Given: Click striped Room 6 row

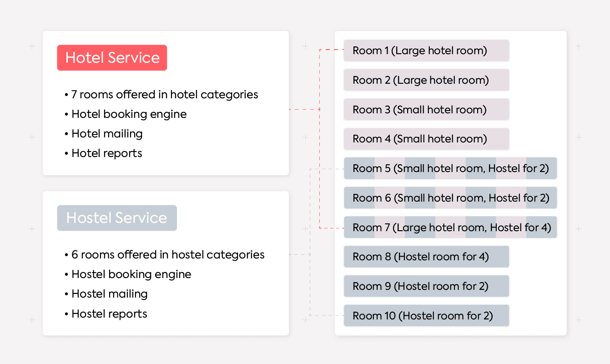Looking at the screenshot, I should (x=450, y=198).
